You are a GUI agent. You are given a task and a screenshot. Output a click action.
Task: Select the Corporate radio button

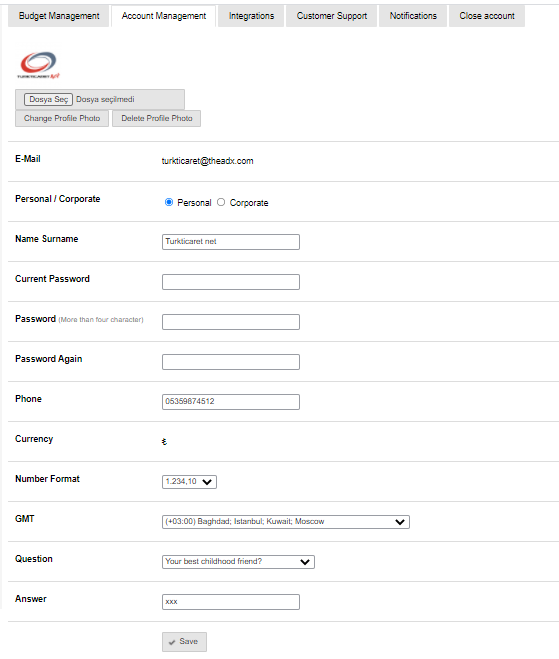tap(221, 202)
